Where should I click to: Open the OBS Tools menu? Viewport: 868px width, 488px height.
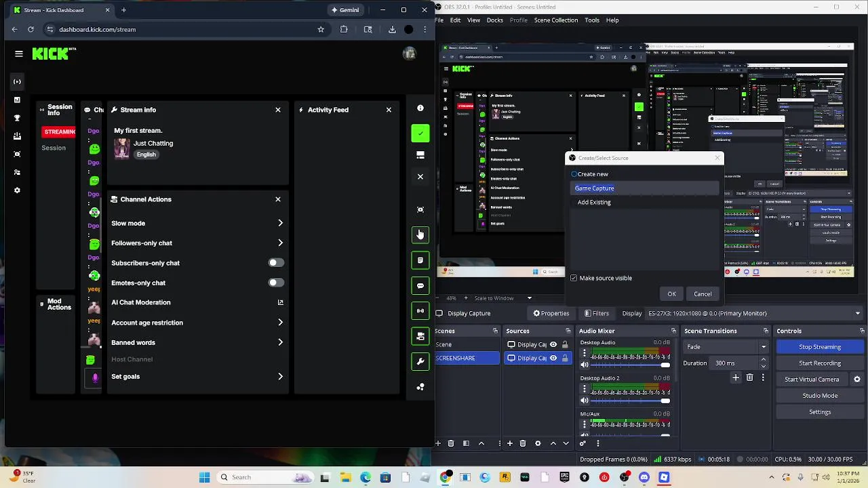pos(592,20)
